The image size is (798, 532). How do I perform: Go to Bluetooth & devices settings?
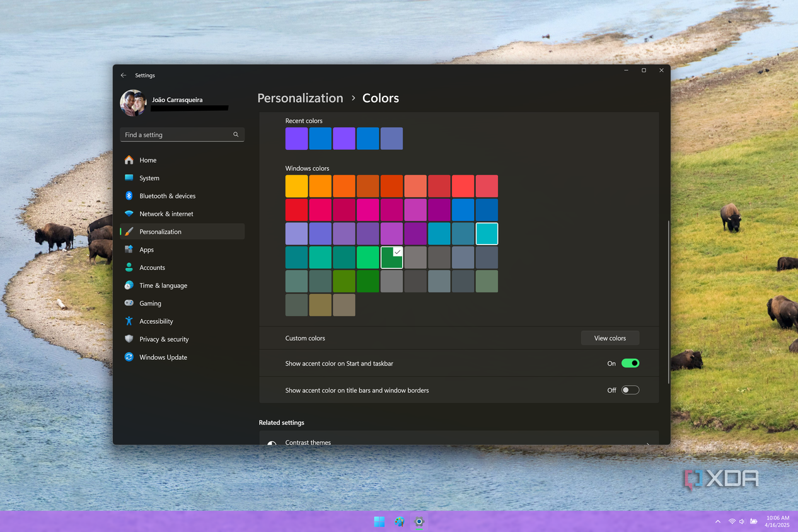point(168,196)
